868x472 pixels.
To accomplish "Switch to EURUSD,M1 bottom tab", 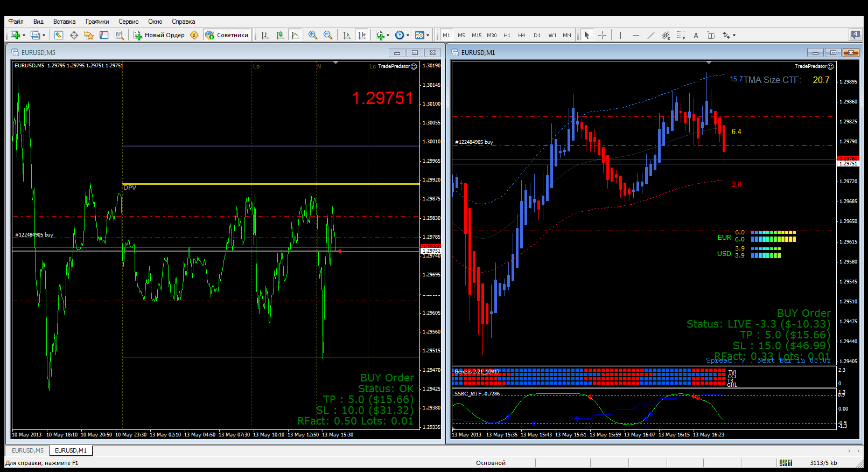I will [x=71, y=450].
